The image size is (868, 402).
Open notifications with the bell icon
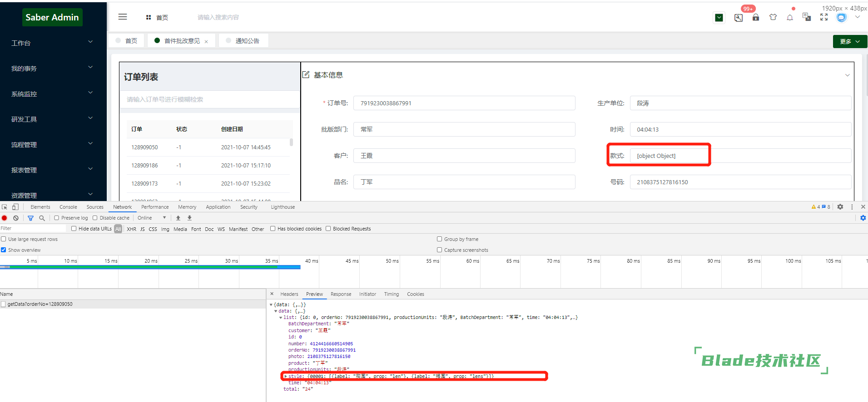(x=790, y=18)
